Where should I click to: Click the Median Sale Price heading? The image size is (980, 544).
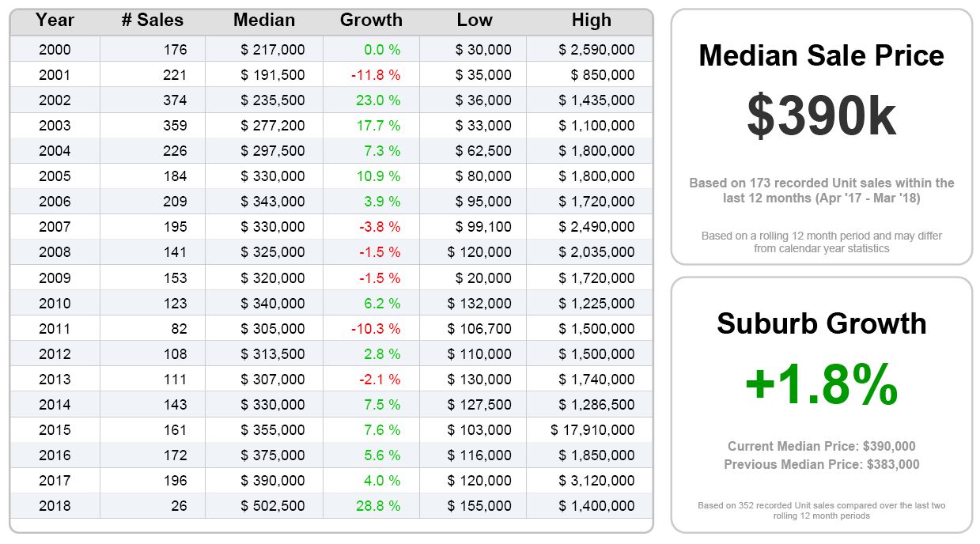tap(821, 55)
